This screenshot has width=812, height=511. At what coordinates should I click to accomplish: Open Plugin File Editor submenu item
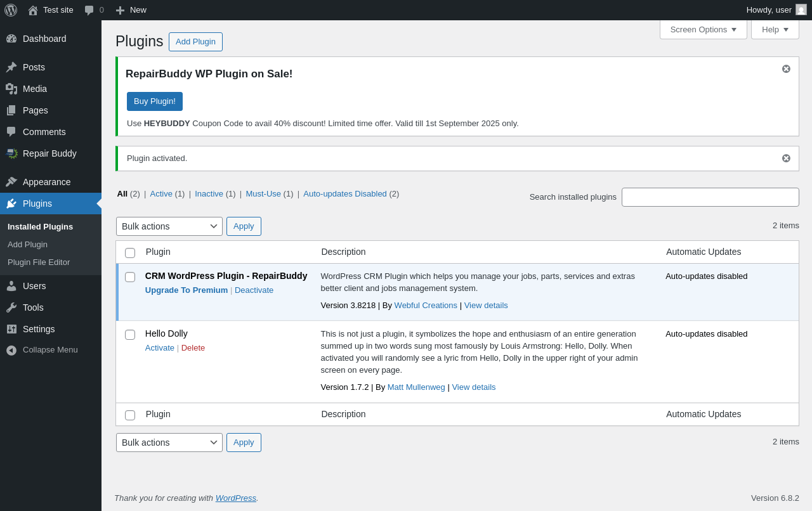click(x=39, y=262)
